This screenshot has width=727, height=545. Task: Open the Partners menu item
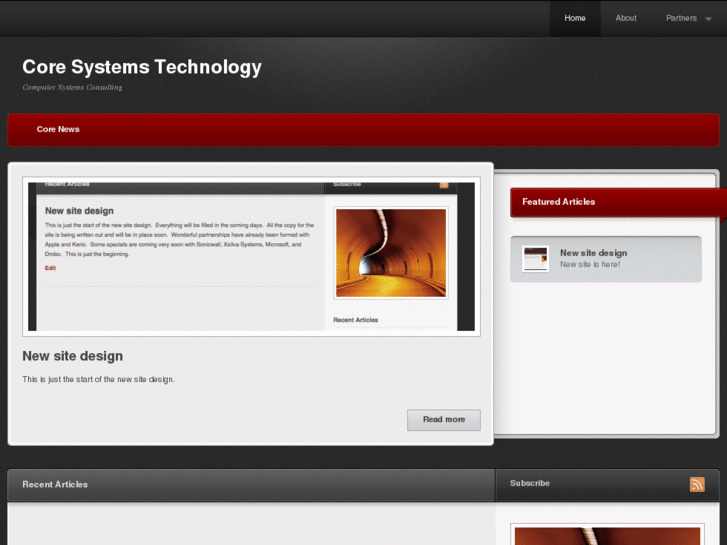tap(681, 18)
